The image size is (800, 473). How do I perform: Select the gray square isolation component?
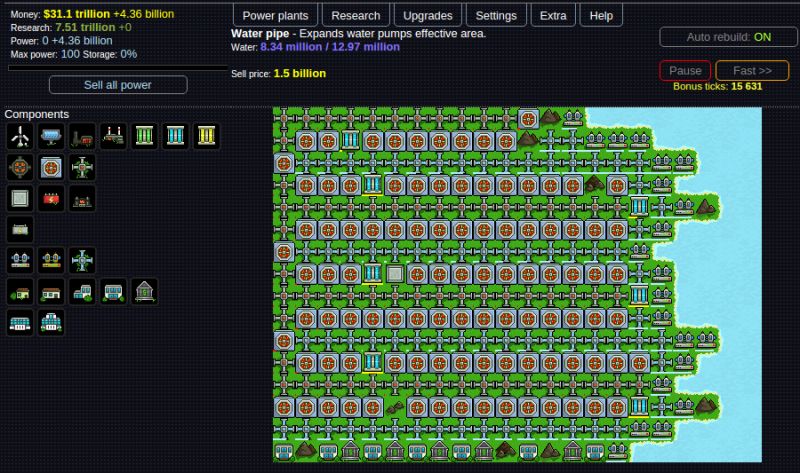(20, 198)
